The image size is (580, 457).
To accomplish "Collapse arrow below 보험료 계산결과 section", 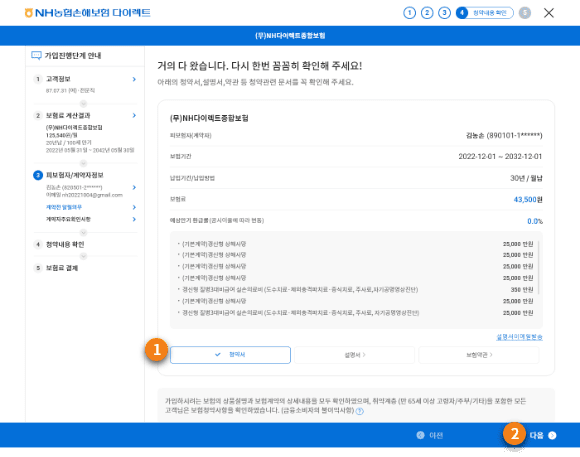I will [84, 163].
